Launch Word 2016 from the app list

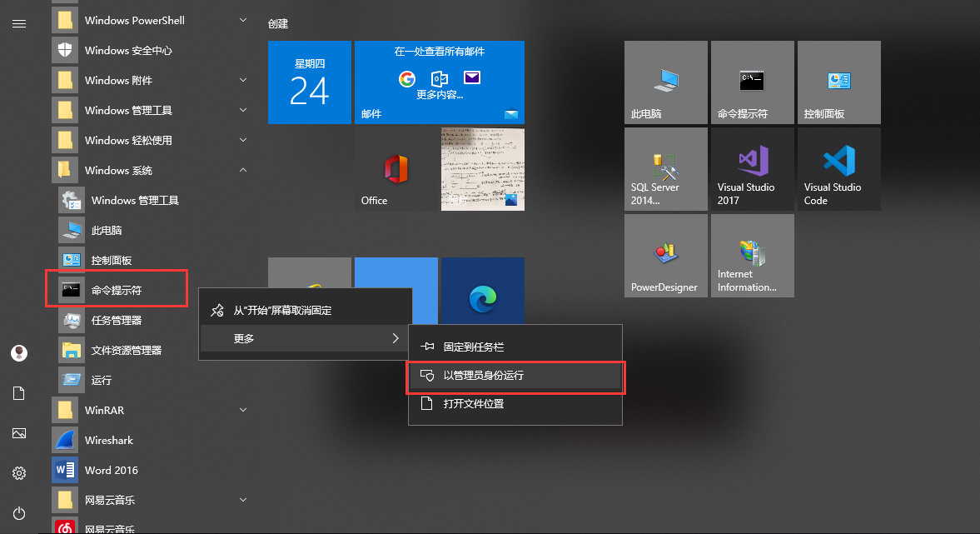[150, 470]
